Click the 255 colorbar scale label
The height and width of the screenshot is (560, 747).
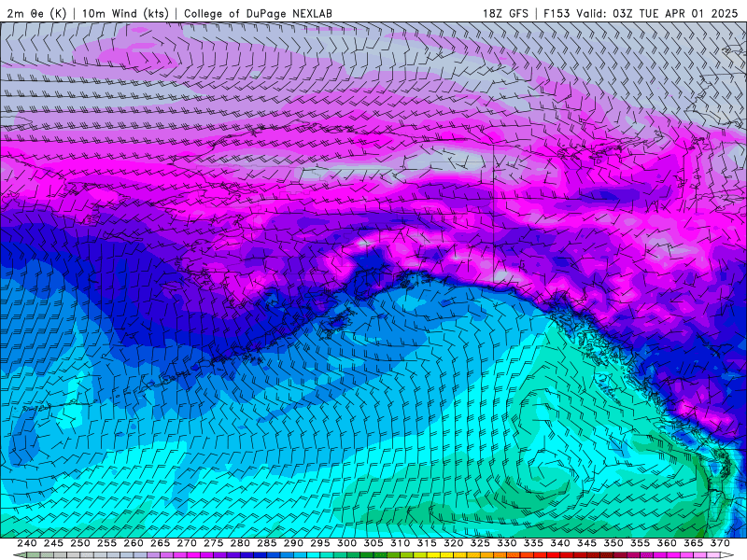[x=106, y=543]
